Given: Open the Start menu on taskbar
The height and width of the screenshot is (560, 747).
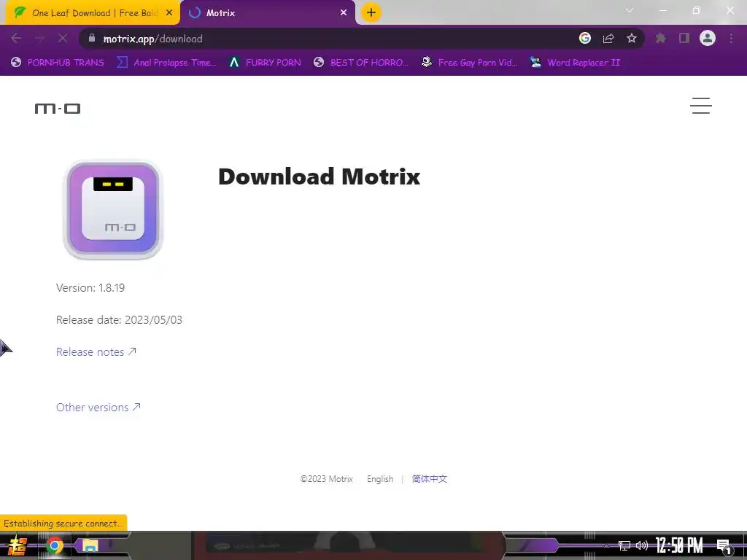Looking at the screenshot, I should (18, 545).
